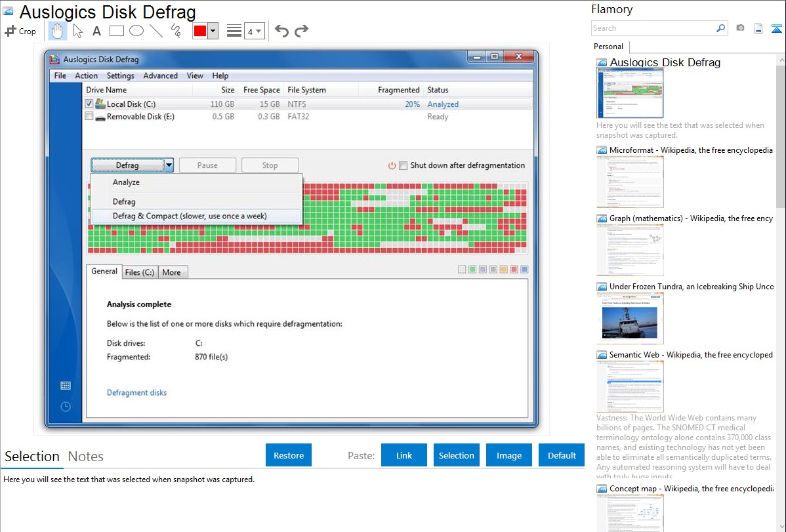Undo the last annotation

(281, 31)
